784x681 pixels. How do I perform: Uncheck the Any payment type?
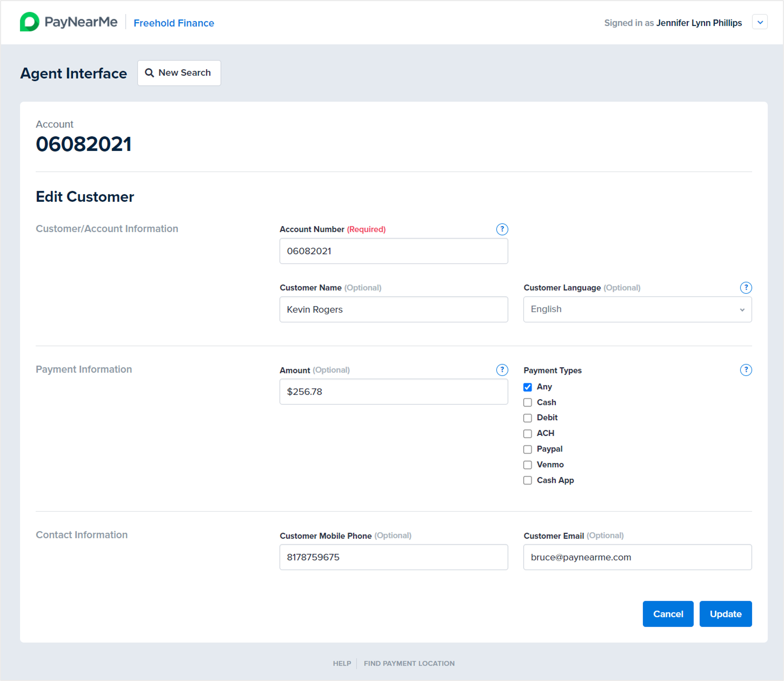(x=528, y=387)
